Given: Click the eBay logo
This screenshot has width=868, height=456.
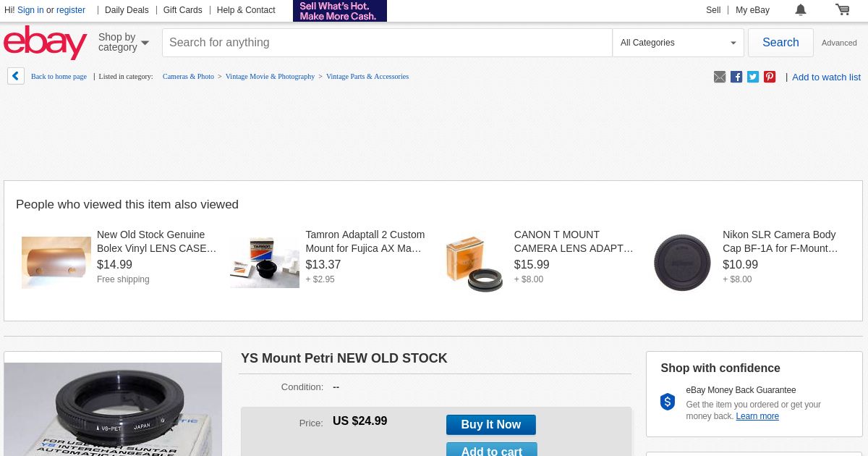Looking at the screenshot, I should coord(45,42).
